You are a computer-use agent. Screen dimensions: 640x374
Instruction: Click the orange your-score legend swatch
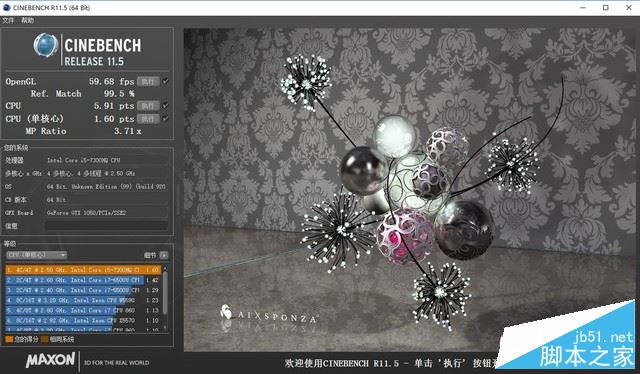click(x=9, y=339)
